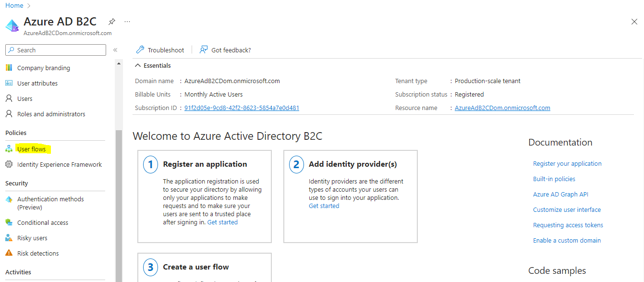Click the Got feedback? button
This screenshot has width=644, height=282.
pyautogui.click(x=226, y=50)
